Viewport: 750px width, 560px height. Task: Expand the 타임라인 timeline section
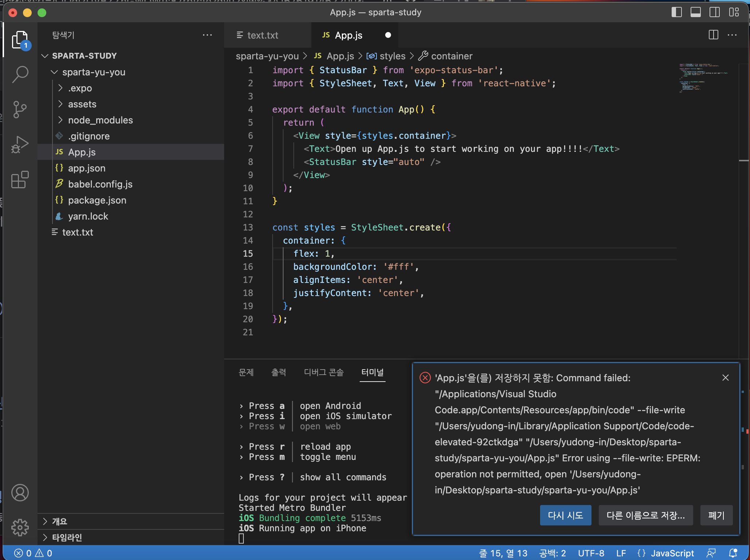point(131,537)
